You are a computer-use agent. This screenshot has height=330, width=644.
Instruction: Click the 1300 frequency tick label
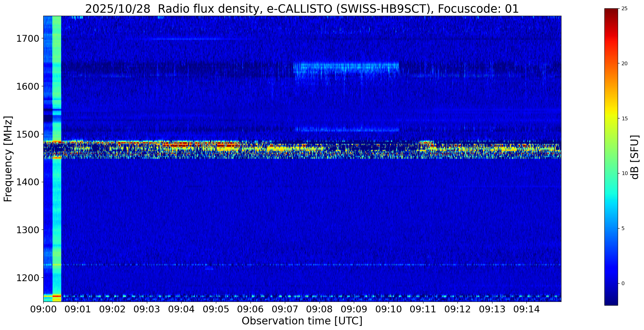(x=28, y=230)
